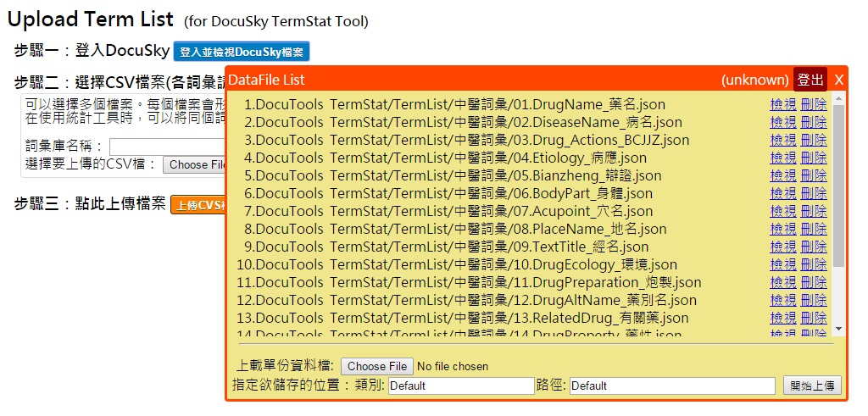Click the 路徑 Default input field

coord(672,385)
